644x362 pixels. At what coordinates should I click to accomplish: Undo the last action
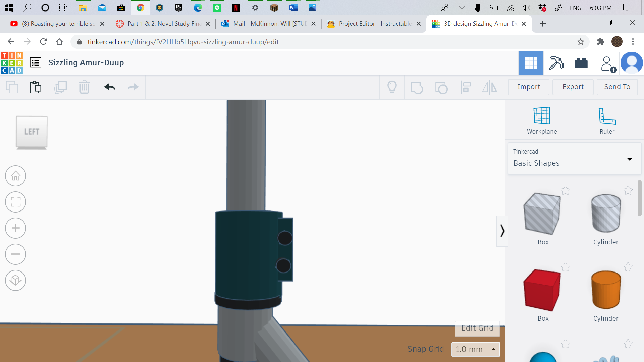pyautogui.click(x=110, y=87)
